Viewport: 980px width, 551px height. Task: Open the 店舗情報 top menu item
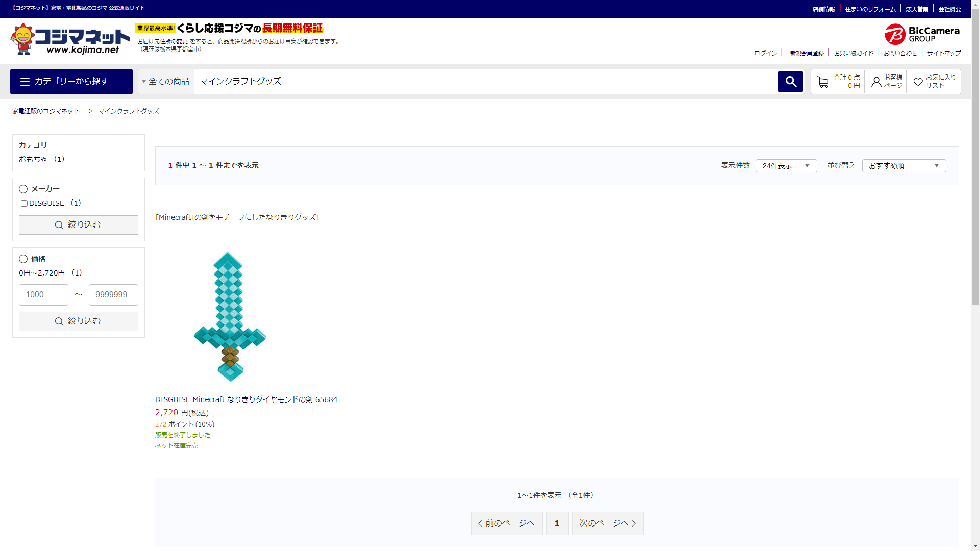(x=823, y=9)
